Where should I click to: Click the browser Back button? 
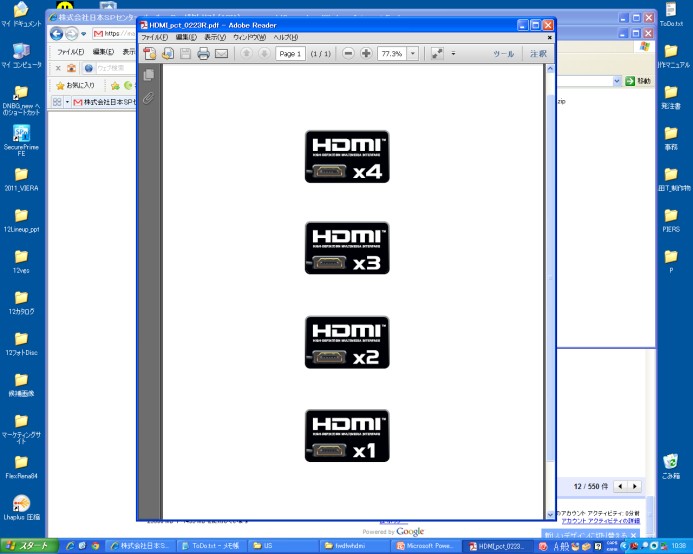click(x=56, y=34)
